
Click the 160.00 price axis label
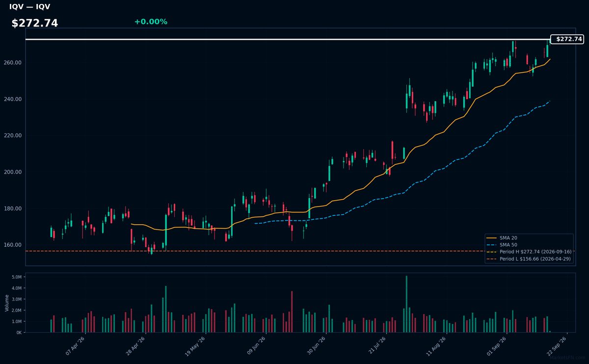(x=14, y=245)
